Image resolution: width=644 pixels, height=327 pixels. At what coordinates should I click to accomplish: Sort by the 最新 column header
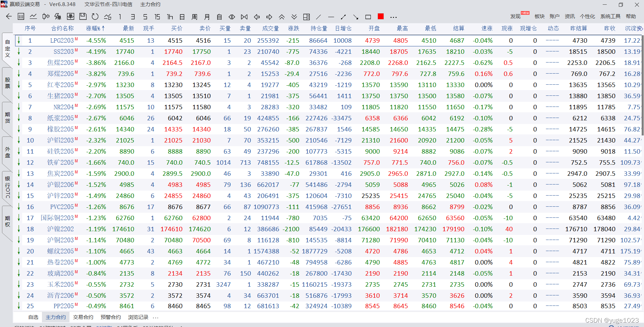click(x=128, y=28)
